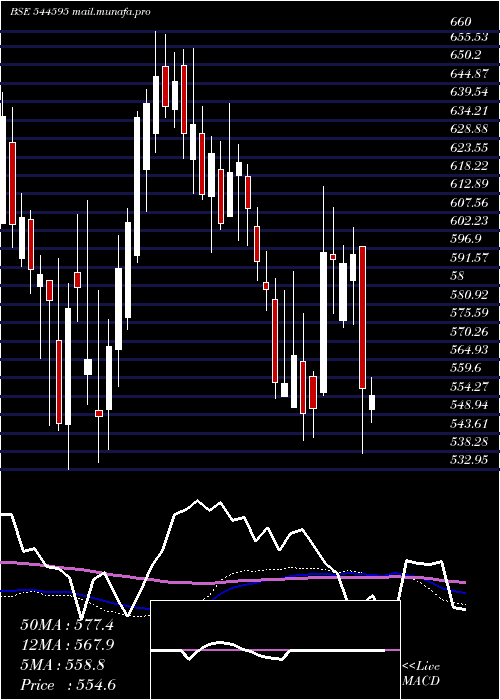This screenshot has width=500, height=700.
Task: Select the 607.56 price level label
Action: pyautogui.click(x=469, y=203)
